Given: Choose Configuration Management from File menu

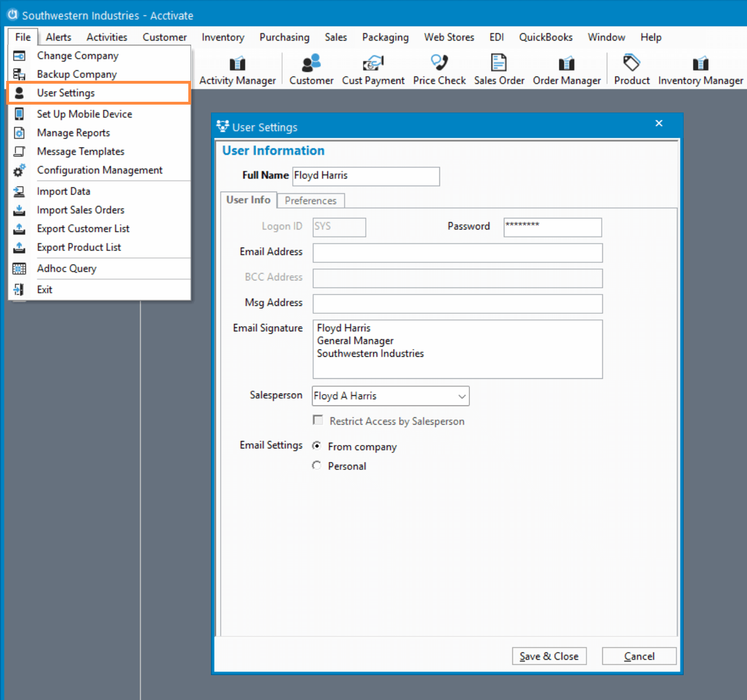Looking at the screenshot, I should coord(100,170).
